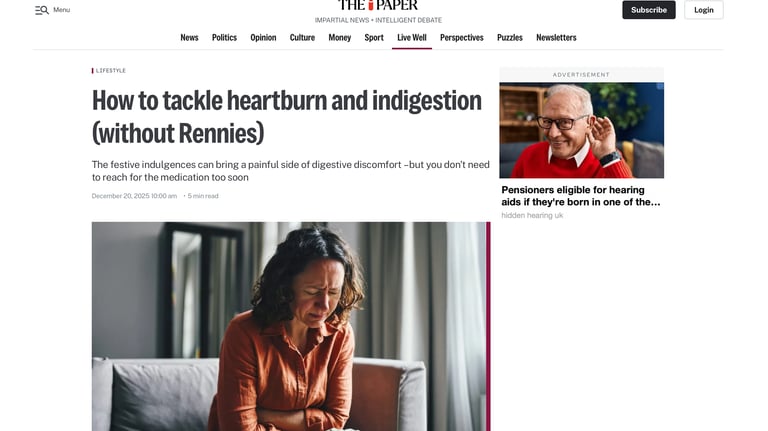The width and height of the screenshot is (768, 431).
Task: Click the woman with stomach pain photo
Action: (291, 326)
